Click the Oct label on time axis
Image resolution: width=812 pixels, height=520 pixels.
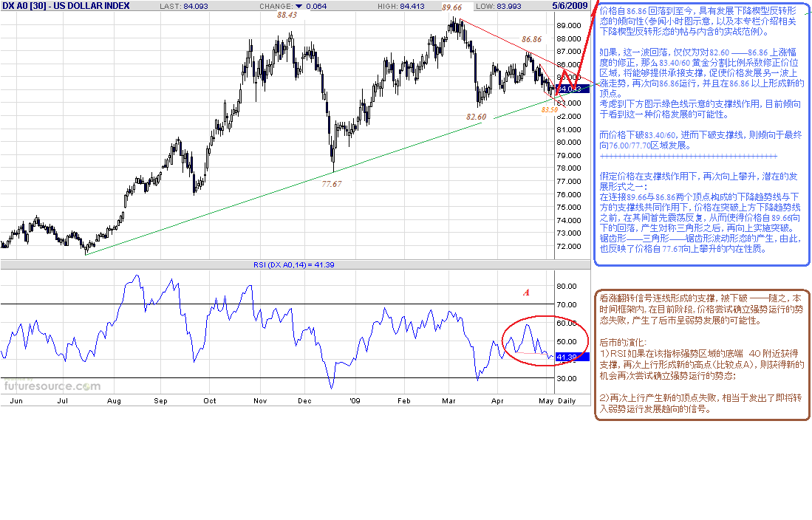tap(210, 401)
